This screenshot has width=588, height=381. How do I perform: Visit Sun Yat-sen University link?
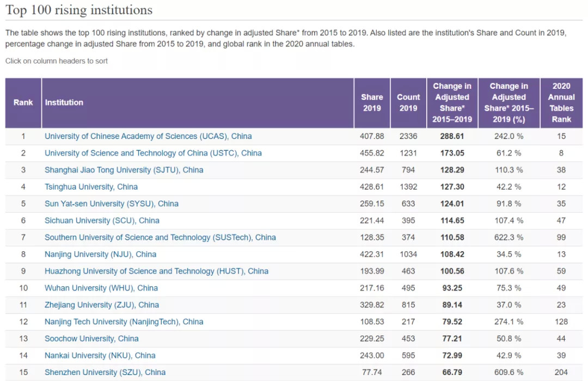tap(112, 204)
